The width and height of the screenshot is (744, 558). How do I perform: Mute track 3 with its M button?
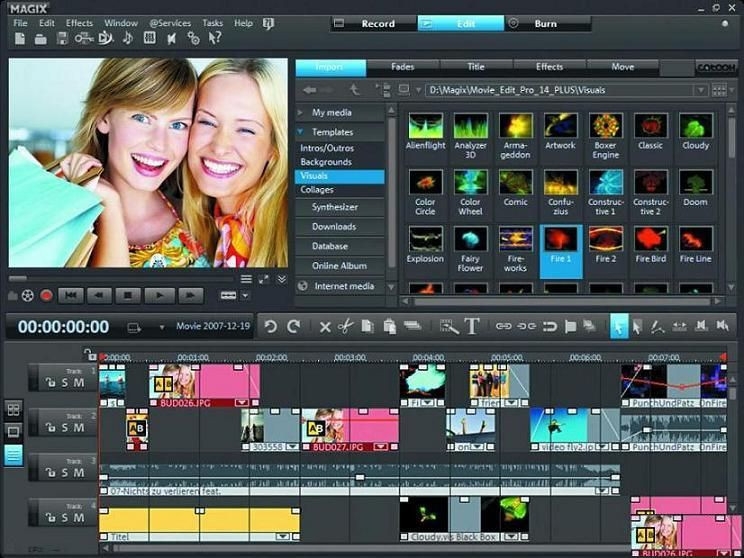(79, 473)
